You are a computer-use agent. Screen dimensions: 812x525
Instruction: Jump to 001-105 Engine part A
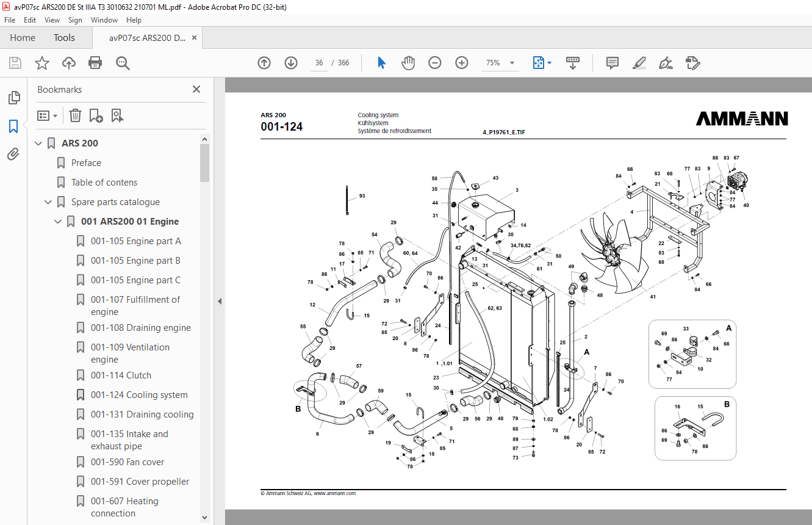point(136,241)
